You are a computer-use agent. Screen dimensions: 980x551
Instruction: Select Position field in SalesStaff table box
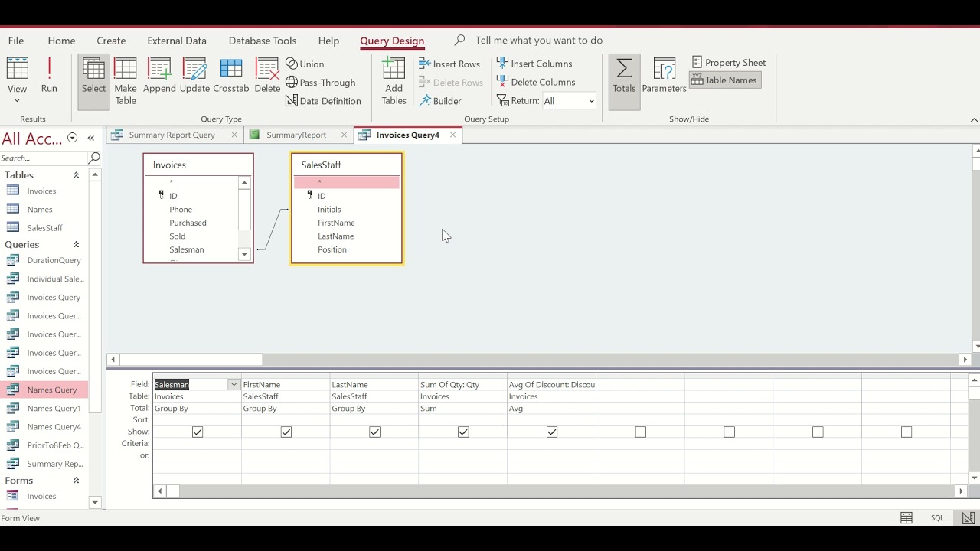332,249
